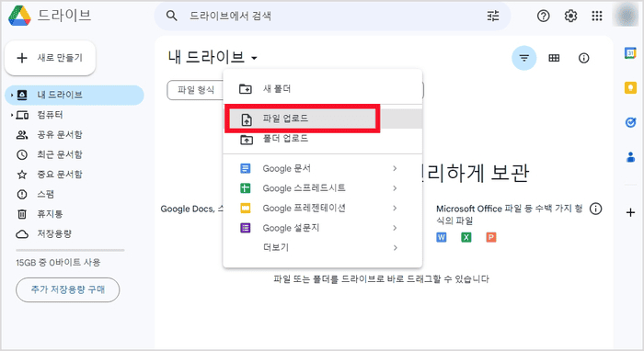The image size is (644, 351).
Task: Expand the Google 설문지 submenu arrow
Action: coord(395,228)
